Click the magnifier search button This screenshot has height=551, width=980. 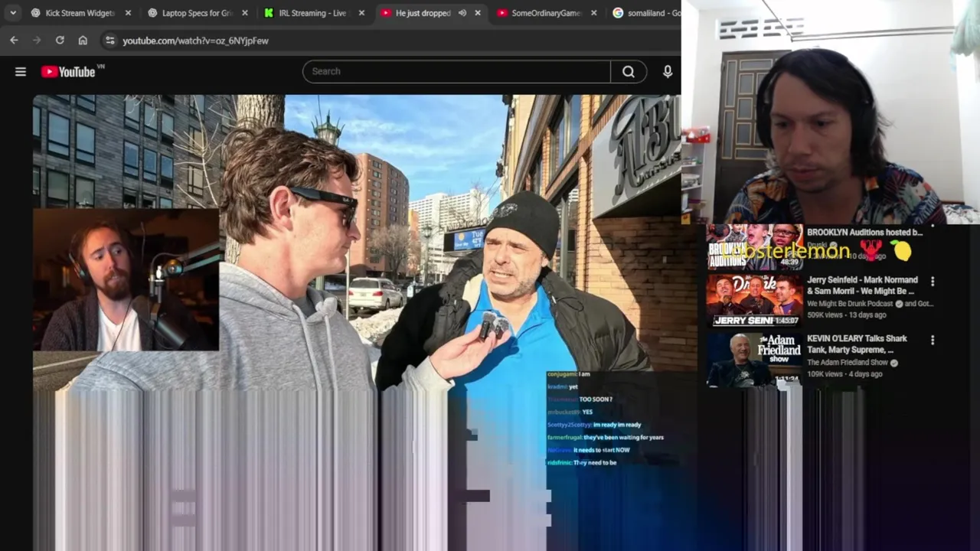click(629, 71)
